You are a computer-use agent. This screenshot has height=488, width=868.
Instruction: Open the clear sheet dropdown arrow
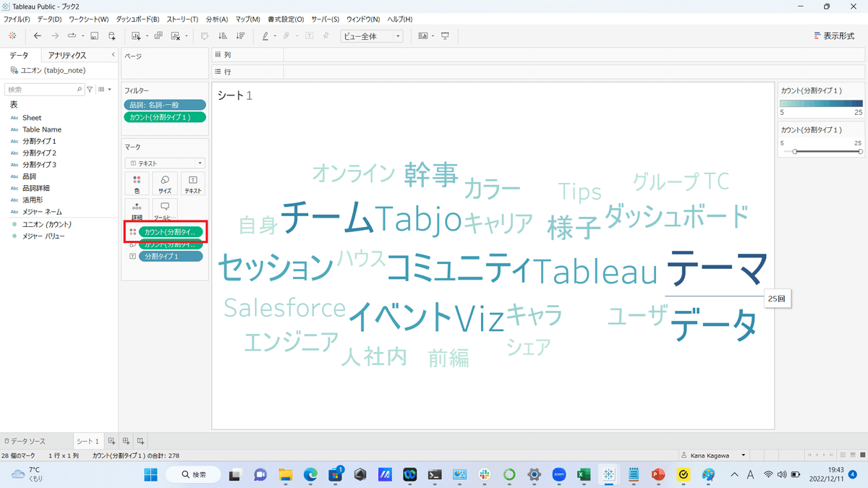point(187,35)
